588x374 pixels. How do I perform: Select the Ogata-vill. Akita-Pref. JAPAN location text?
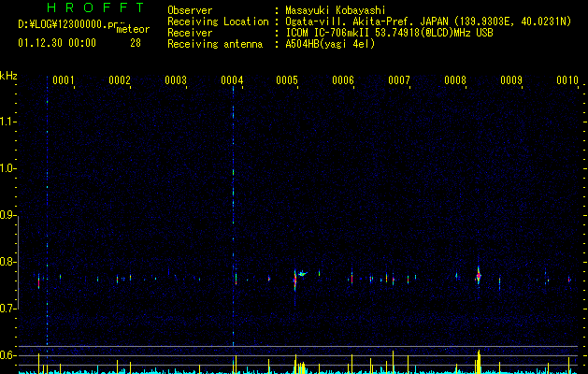(428, 22)
